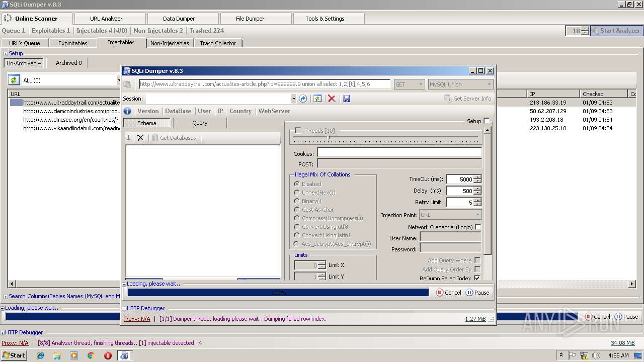Enable the Threads [10] checkbox
Viewport: 644px width, 362px height.
pyautogui.click(x=298, y=131)
